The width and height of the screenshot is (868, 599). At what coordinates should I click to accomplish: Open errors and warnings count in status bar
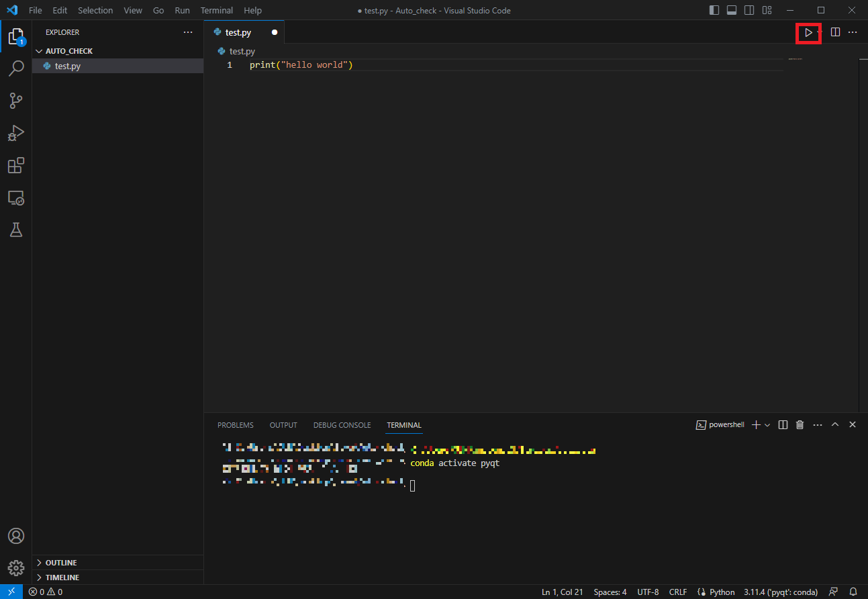click(45, 592)
